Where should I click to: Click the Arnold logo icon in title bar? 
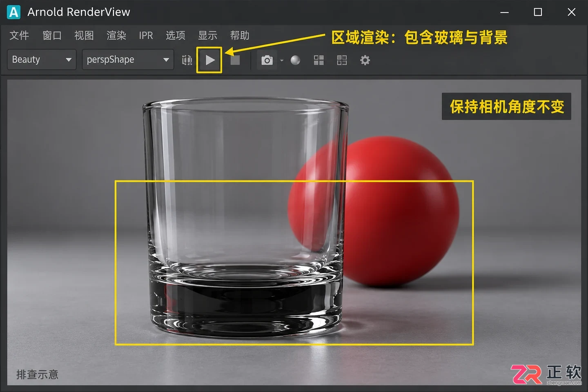[13, 12]
